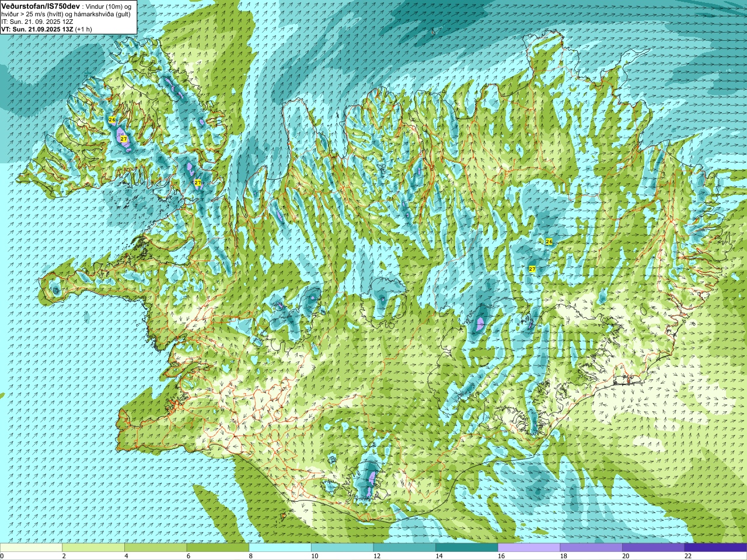Click the "Veðurstofan/IS750dev" title text

[41, 5]
